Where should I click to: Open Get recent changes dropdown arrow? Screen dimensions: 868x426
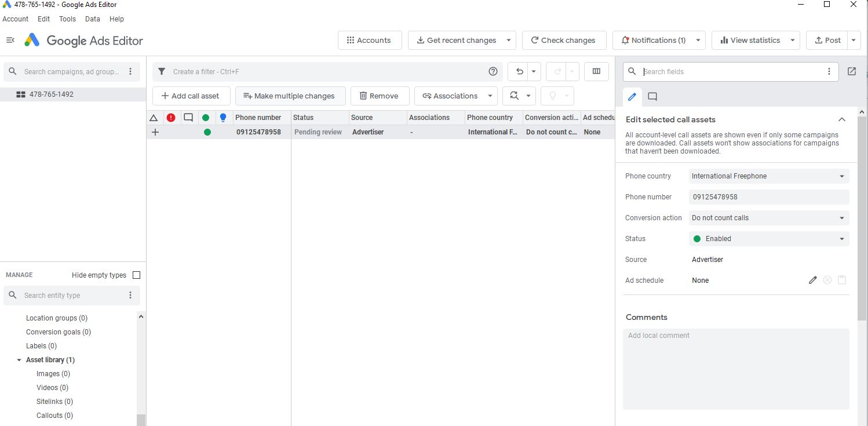(509, 41)
